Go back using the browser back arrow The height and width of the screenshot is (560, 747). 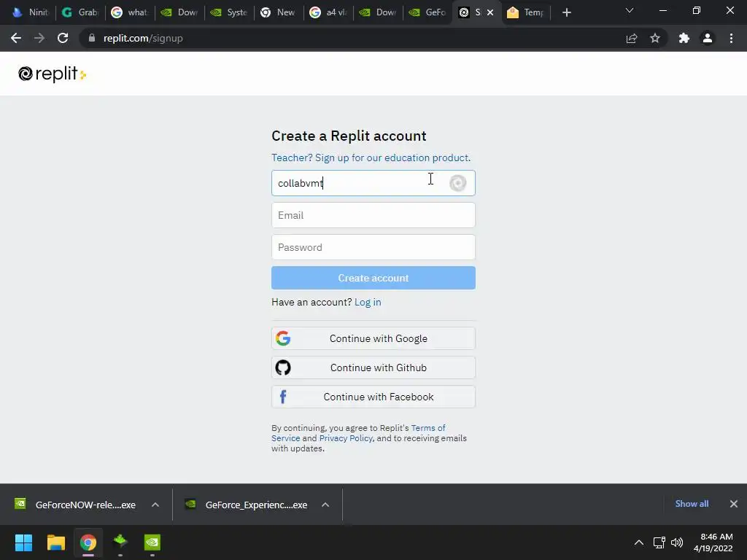[x=16, y=38]
